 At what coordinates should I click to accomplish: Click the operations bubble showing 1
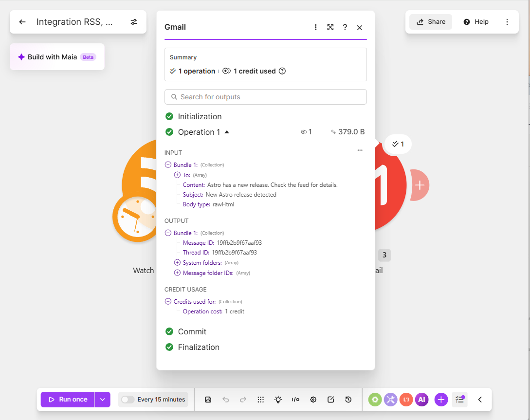point(398,144)
